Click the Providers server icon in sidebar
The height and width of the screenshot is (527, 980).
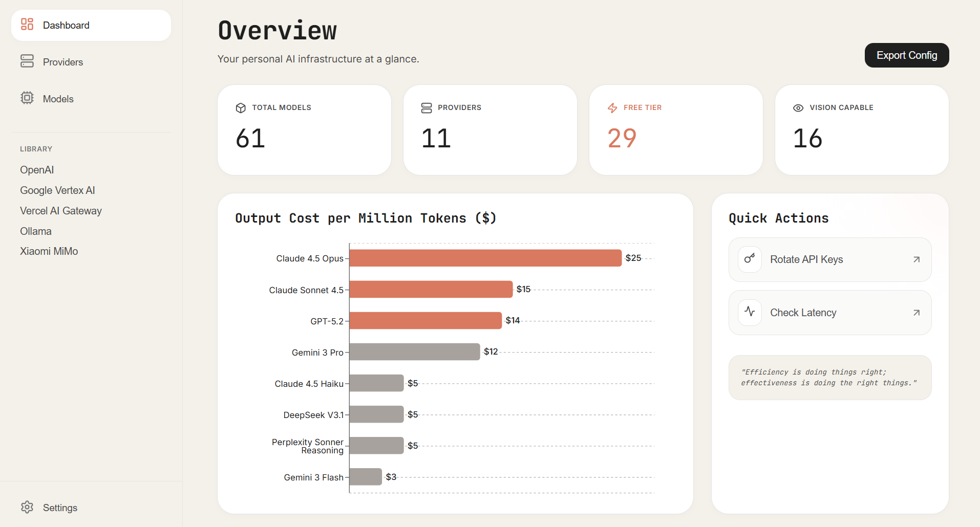coord(27,61)
